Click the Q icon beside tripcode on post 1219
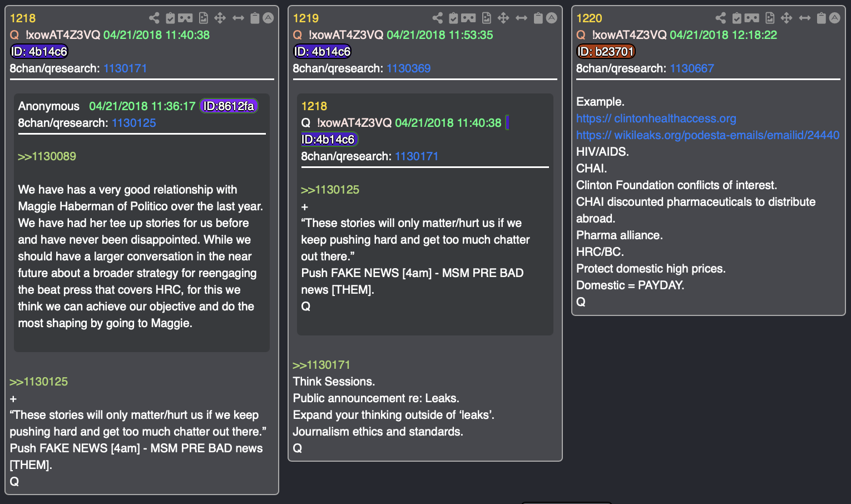 coord(298,35)
